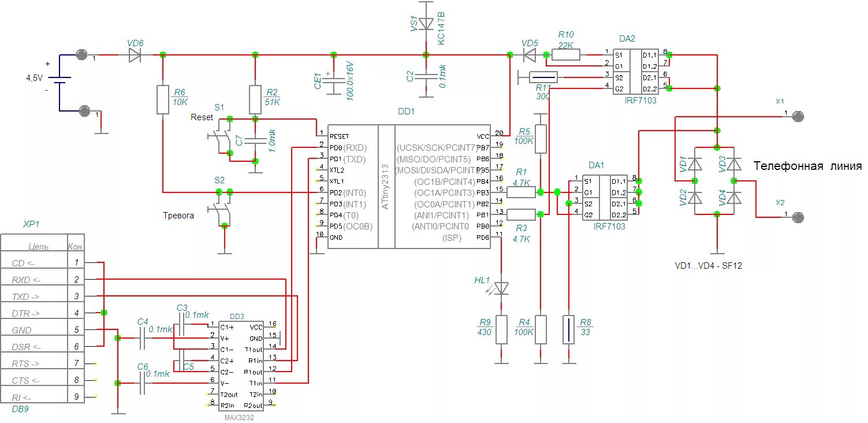Image resolution: width=868 pixels, height=423 pixels.
Task: Select the X2 line terminal
Action: tap(798, 217)
